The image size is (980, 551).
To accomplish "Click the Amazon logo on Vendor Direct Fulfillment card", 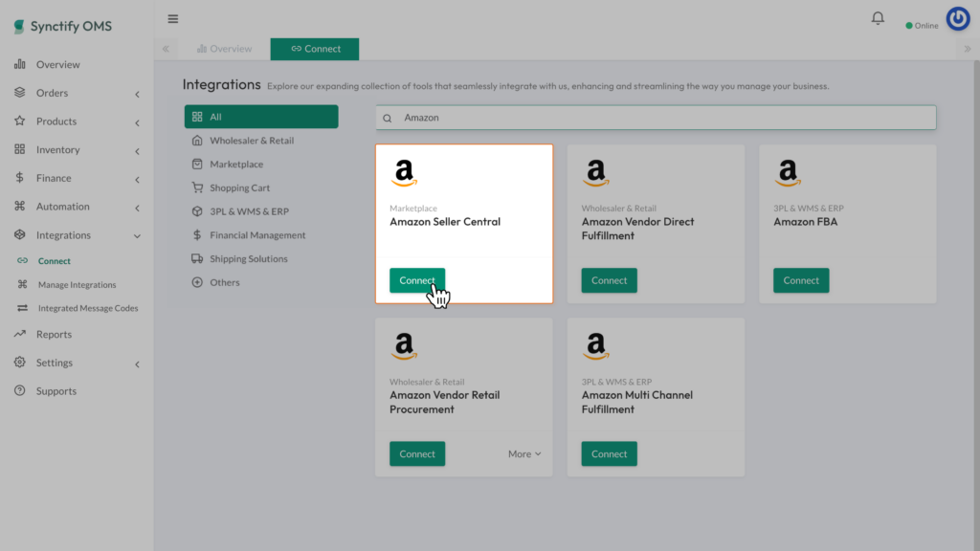I will coord(595,173).
